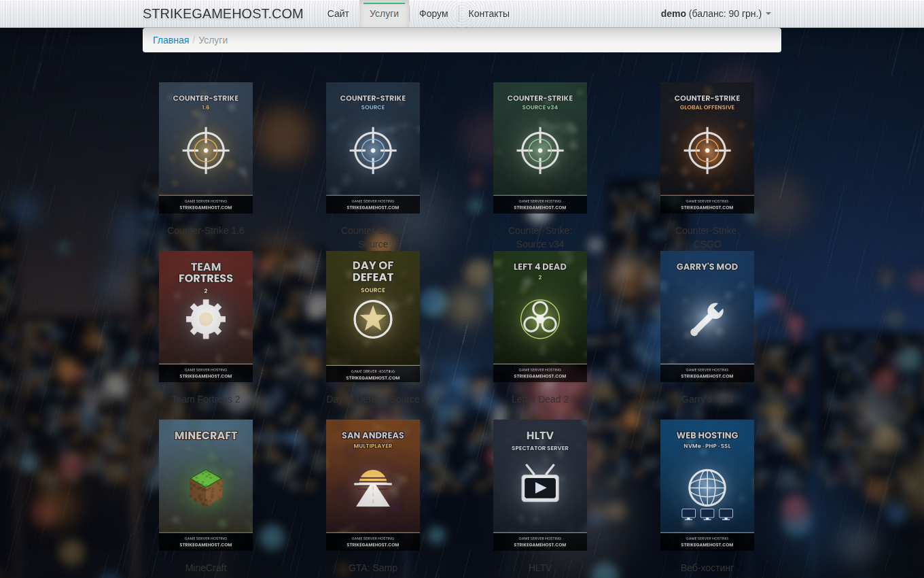Open the HLTV Spectator Server cover
This screenshot has width=924, height=578.
pos(540,485)
